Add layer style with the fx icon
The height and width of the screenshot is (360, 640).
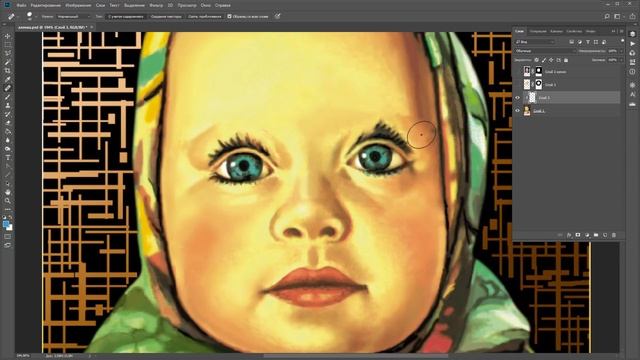tap(569, 235)
